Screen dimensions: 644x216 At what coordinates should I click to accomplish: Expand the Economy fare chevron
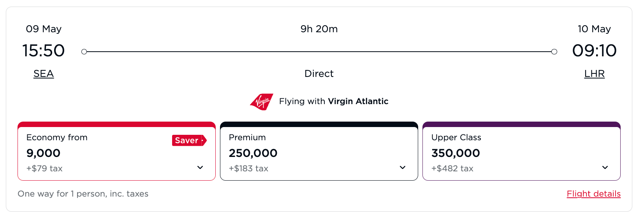200,167
